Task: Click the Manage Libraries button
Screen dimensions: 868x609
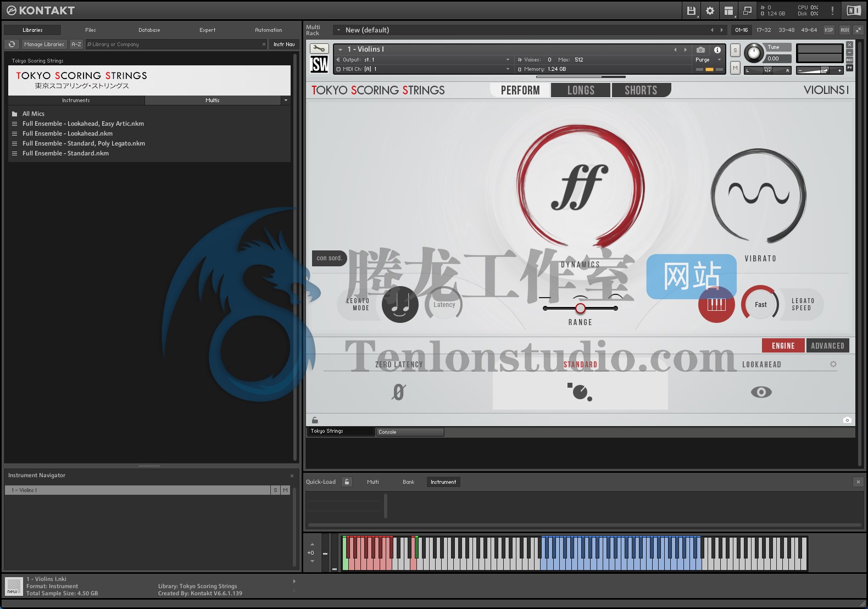Action: tap(44, 44)
